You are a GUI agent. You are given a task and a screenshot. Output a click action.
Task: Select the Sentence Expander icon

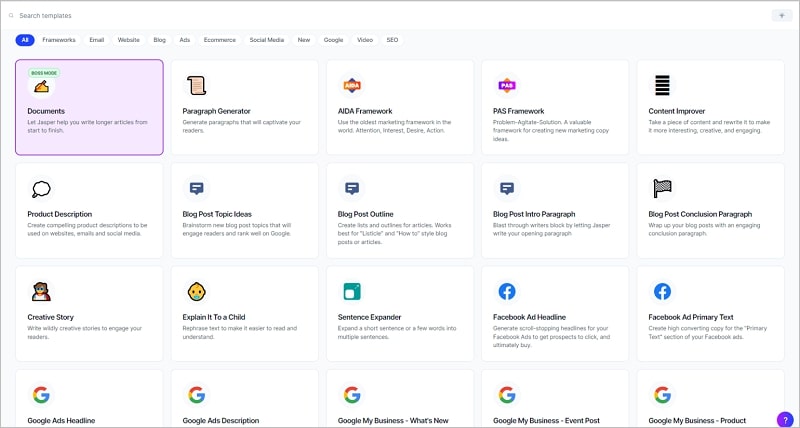coord(352,291)
